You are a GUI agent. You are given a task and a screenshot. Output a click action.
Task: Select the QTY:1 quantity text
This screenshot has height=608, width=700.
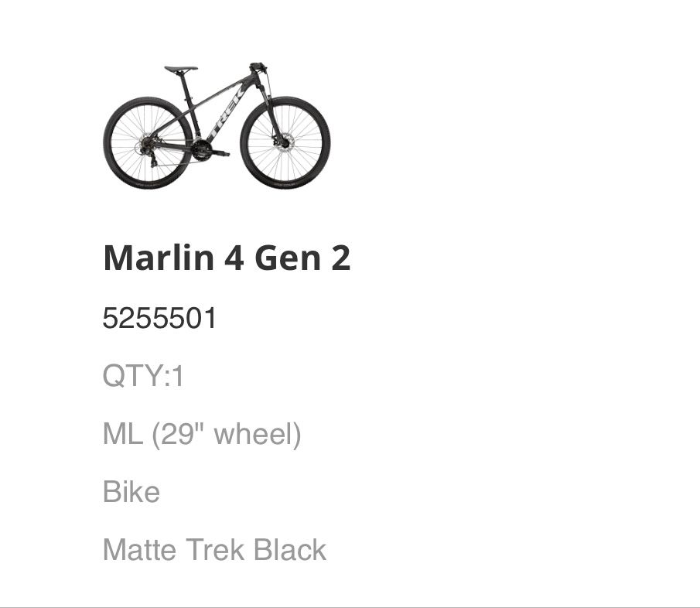click(143, 377)
